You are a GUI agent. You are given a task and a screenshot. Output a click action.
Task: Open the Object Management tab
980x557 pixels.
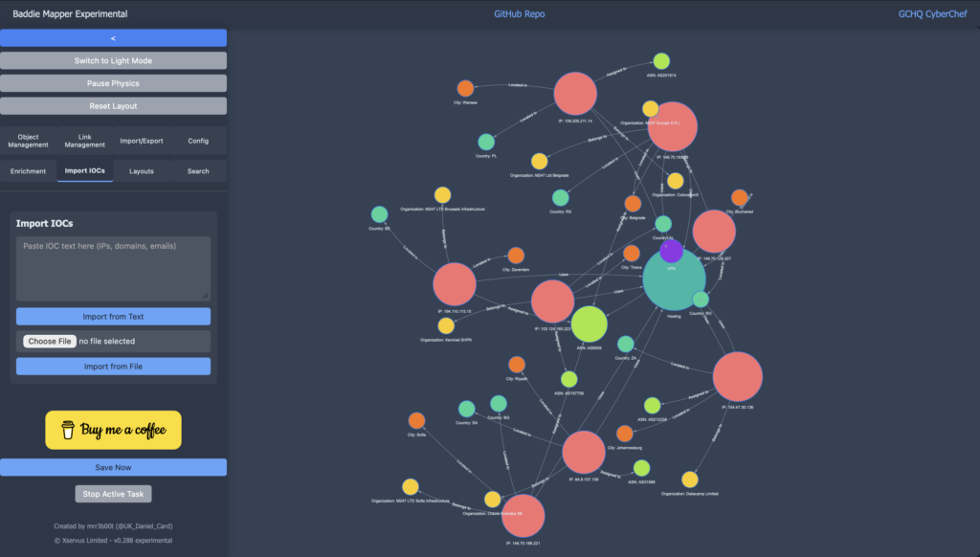[x=29, y=141]
